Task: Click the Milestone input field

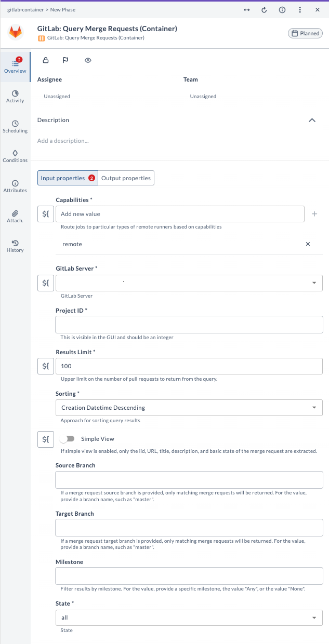Action: click(x=189, y=576)
